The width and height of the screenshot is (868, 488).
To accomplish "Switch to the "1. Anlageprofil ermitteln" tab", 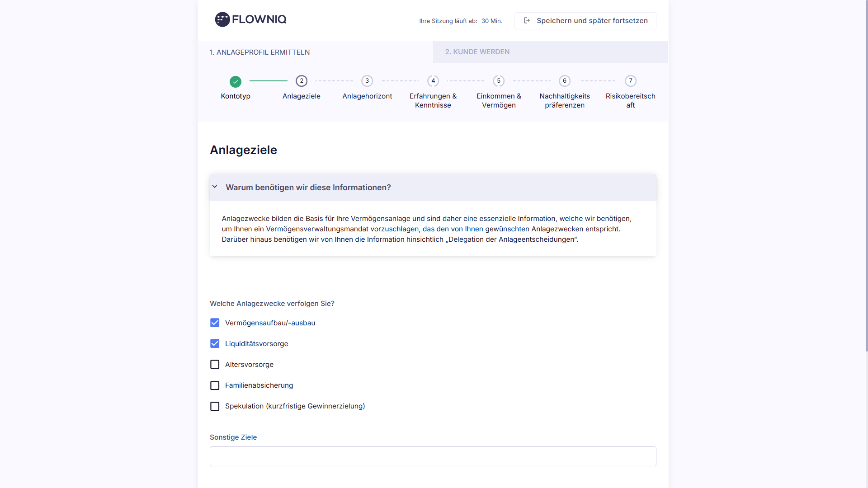I will click(259, 52).
